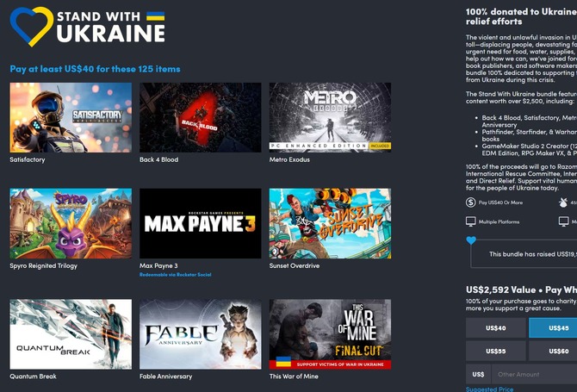Open the Quantum Break thumbnail
This screenshot has width=577, height=392.
71,334
